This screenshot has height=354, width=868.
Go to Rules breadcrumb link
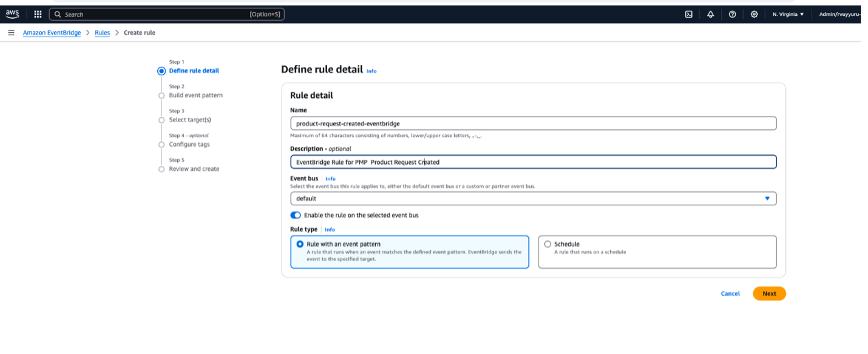tap(103, 33)
